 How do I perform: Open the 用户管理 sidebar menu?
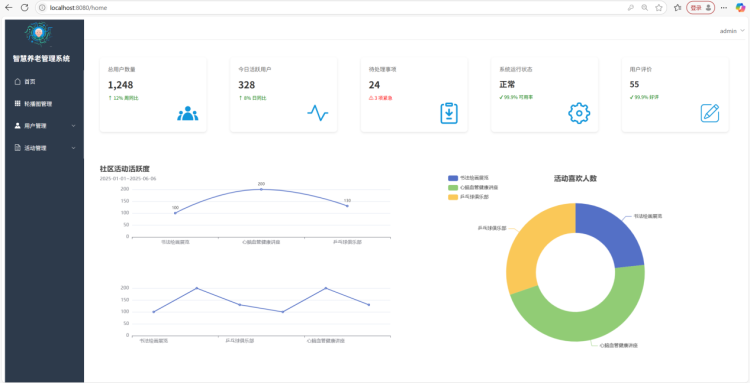point(44,126)
